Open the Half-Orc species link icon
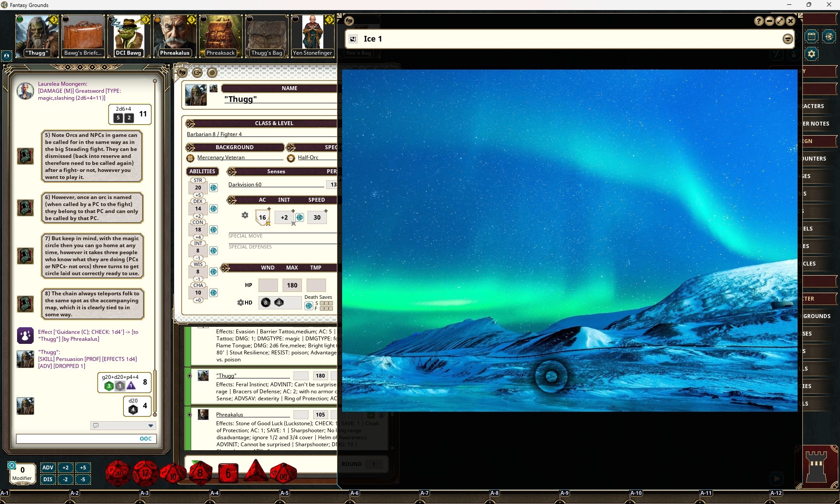Viewport: 840px width, 504px height. tap(291, 158)
